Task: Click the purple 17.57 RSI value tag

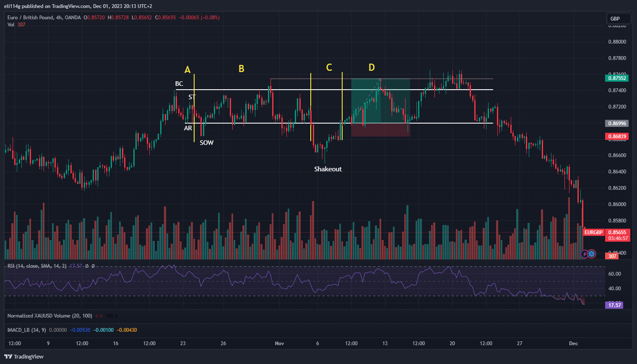Action: click(614, 305)
